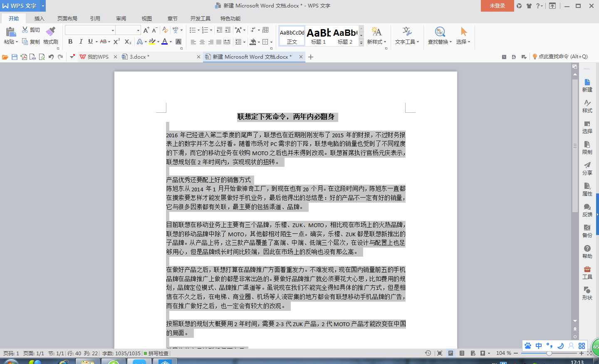
Task: Apply the Heading 2 style
Action: (x=345, y=36)
